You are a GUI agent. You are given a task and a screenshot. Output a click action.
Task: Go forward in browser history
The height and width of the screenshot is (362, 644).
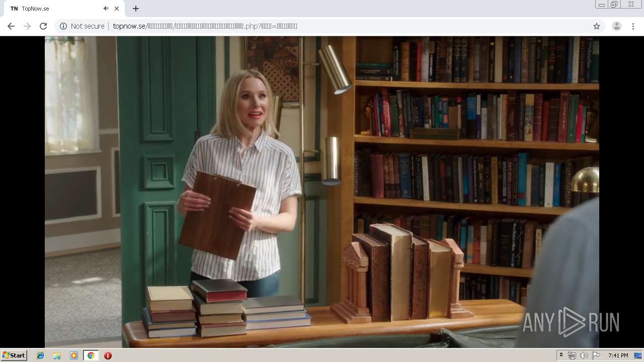tap(27, 26)
